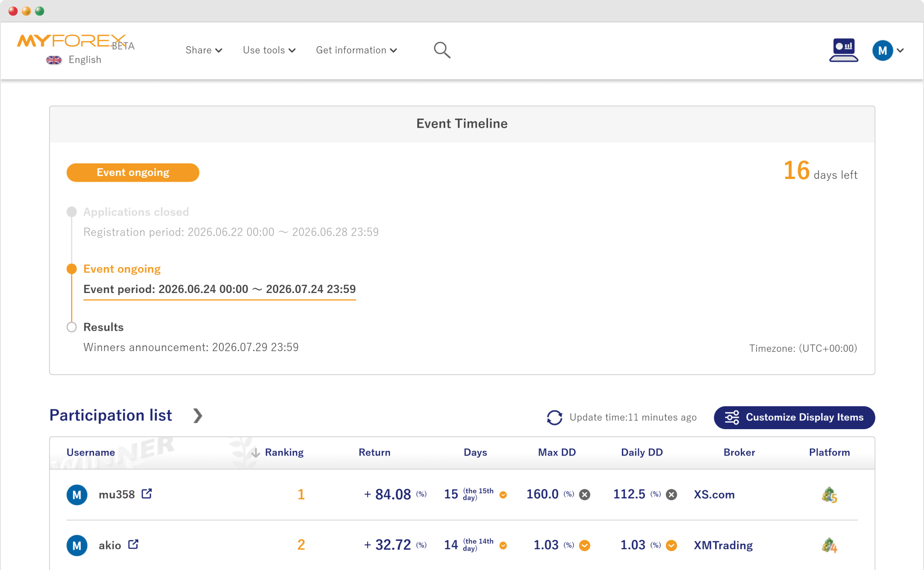The image size is (924, 570).
Task: Click akio Daily DD value 1.03
Action: [633, 545]
